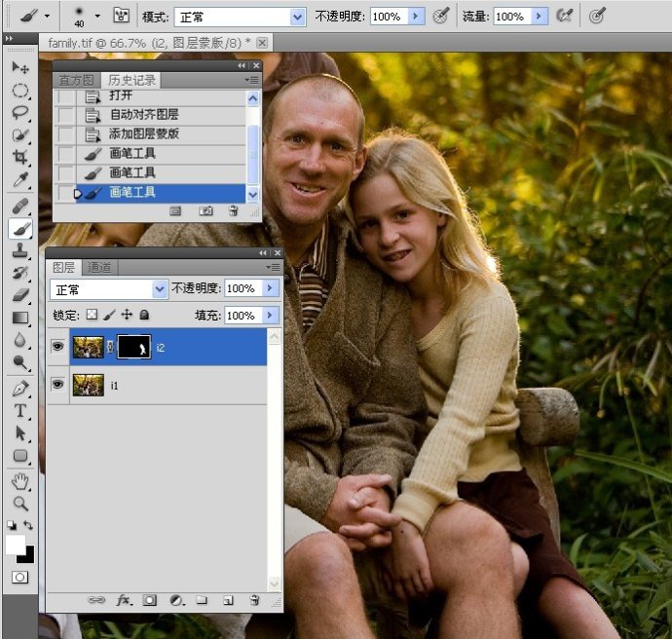Hide the i1 layer
This screenshot has width=672, height=639.
coord(57,385)
